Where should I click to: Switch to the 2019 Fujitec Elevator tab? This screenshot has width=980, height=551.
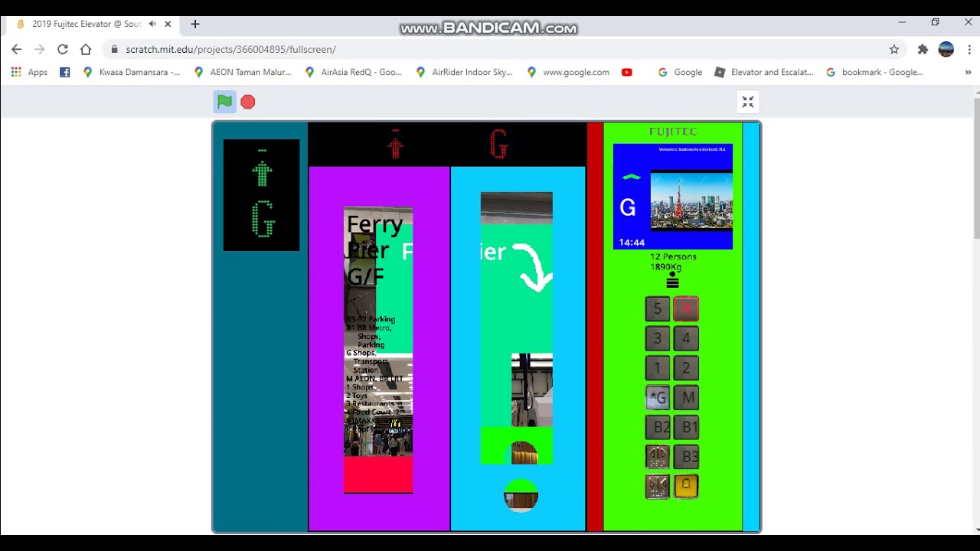93,24
